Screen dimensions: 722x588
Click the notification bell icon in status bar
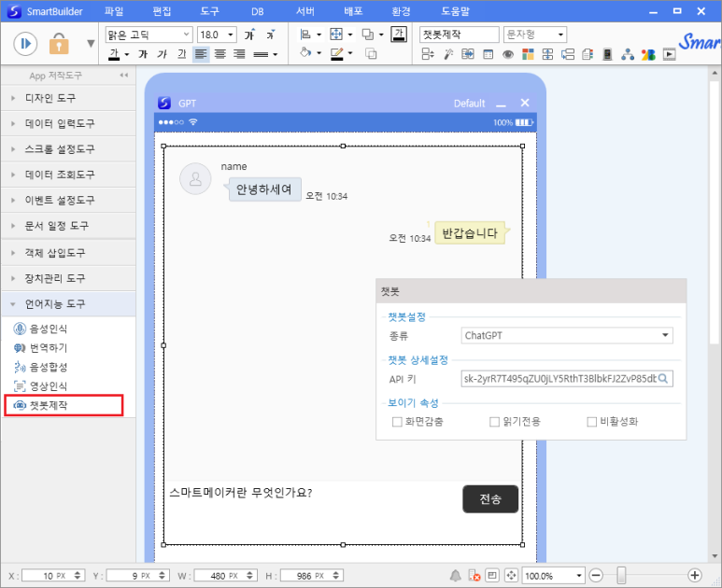click(x=455, y=576)
